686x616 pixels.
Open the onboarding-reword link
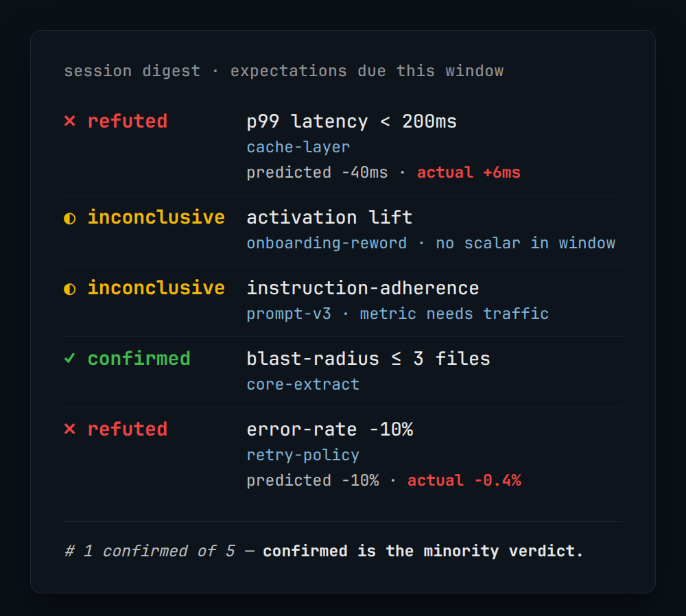coord(327,243)
